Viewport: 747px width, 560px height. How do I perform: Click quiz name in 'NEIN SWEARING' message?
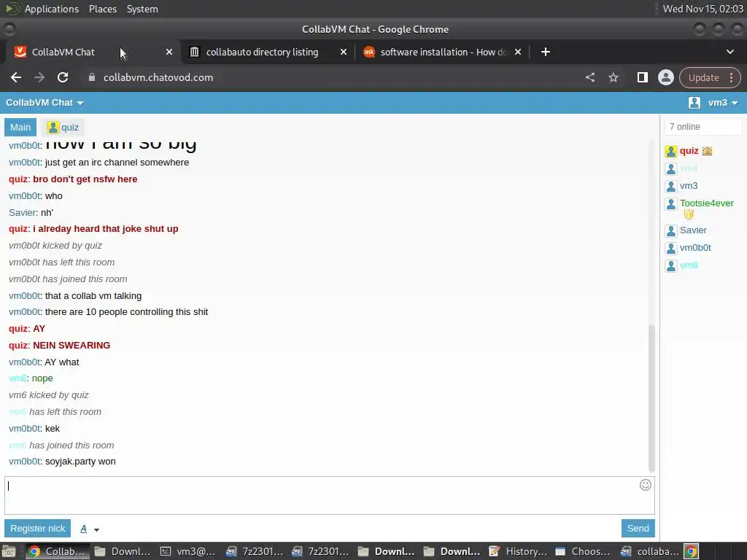click(18, 345)
